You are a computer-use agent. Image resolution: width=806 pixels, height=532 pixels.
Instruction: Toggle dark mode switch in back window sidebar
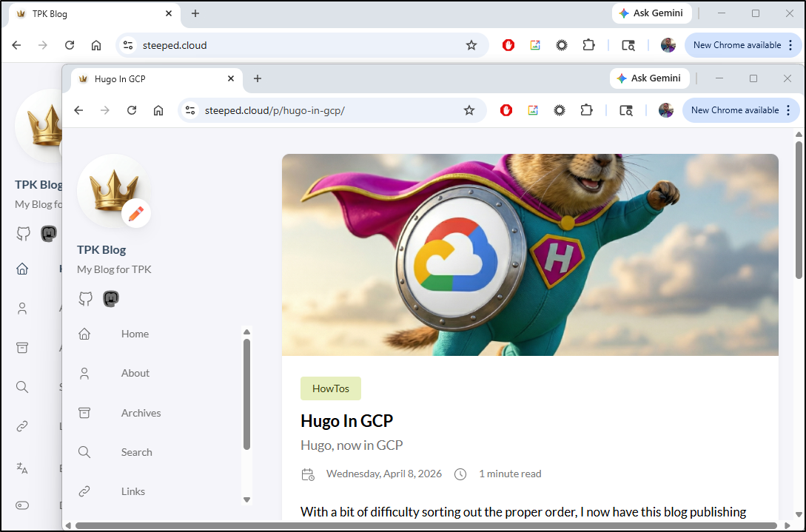pyautogui.click(x=22, y=505)
